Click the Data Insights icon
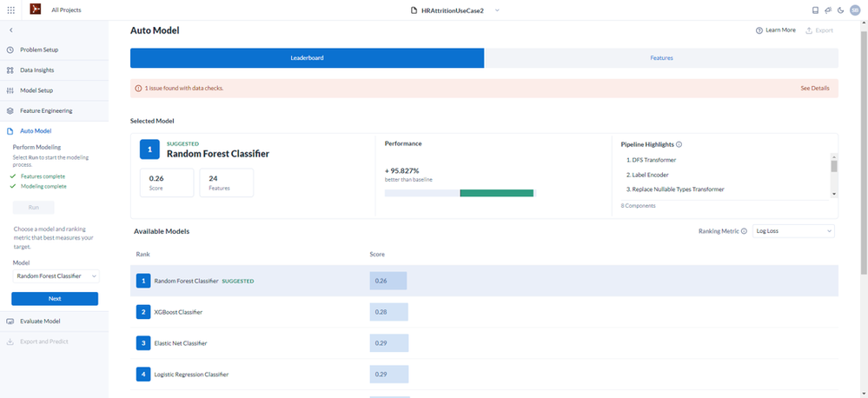Screen dimensions: 868x398 coord(10,70)
